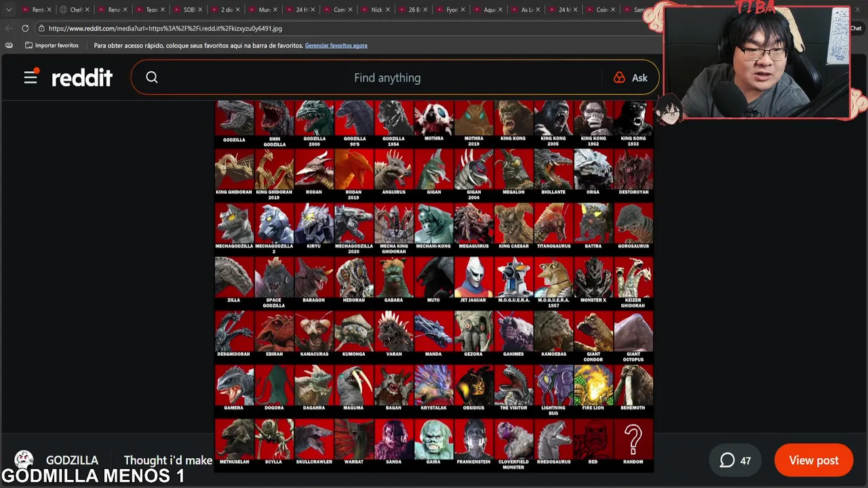Close the Chef tab
The image size is (868, 488).
87,9
